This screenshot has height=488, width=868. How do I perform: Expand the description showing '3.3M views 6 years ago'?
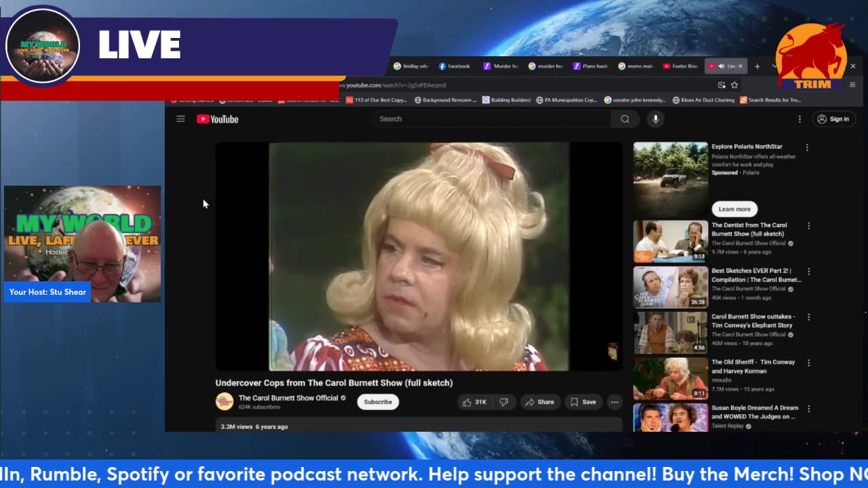(419, 426)
